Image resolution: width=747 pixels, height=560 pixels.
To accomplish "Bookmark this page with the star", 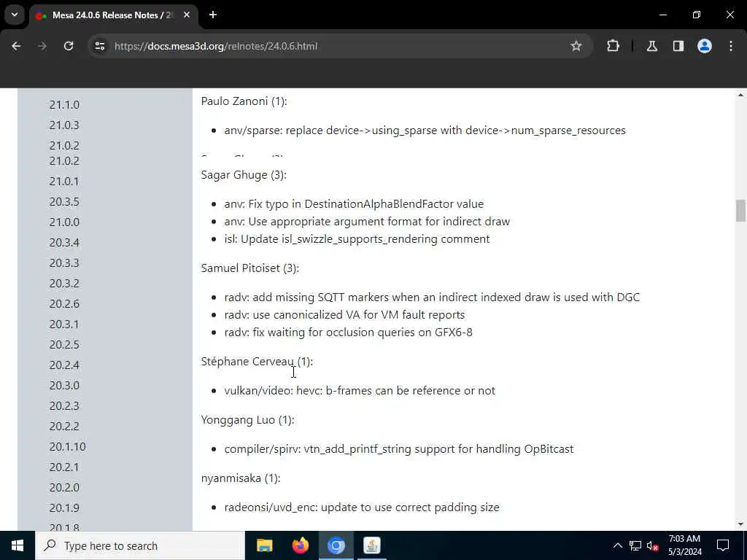I will tap(576, 46).
